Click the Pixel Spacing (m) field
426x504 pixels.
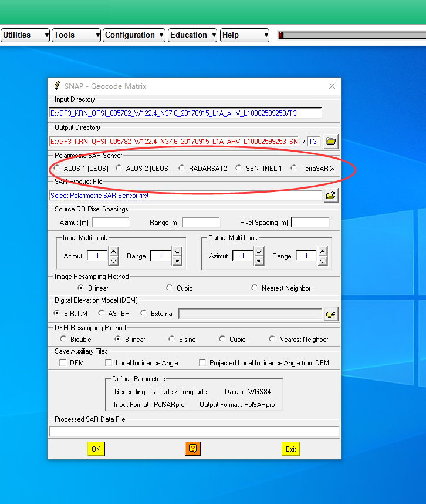(310, 222)
